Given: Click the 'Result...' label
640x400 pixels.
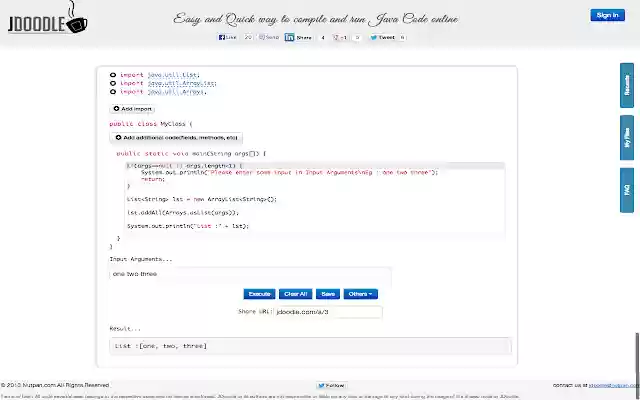Looking at the screenshot, I should [125, 329].
